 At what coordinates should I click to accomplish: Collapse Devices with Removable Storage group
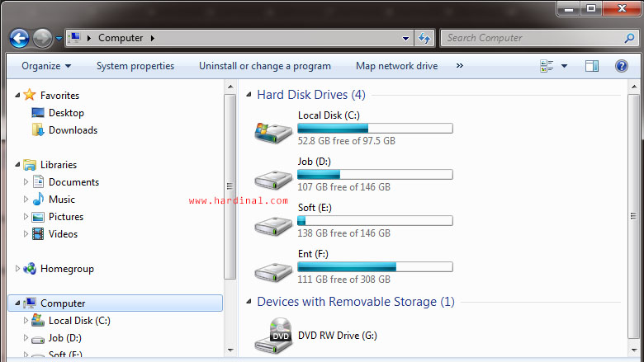(249, 301)
